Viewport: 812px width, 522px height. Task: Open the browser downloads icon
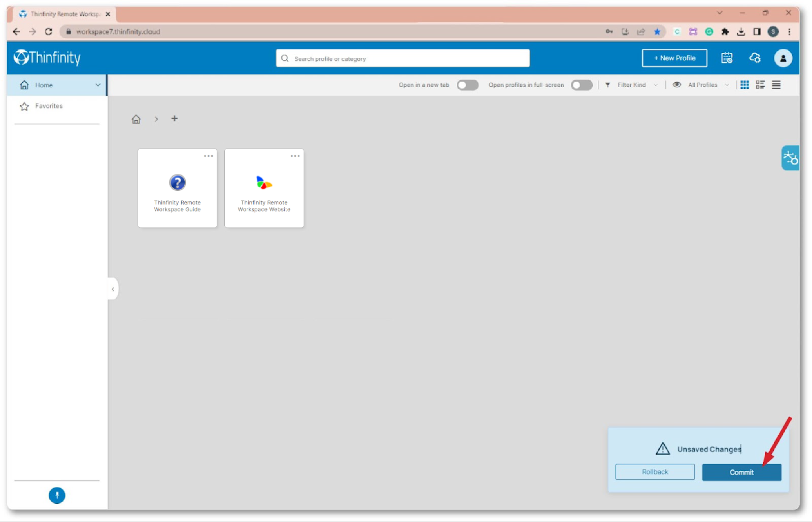[741, 31]
